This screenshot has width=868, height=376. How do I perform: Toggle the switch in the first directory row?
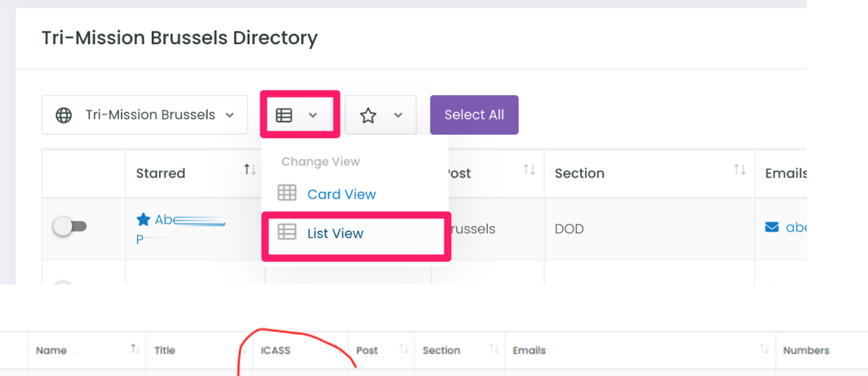pos(70,226)
